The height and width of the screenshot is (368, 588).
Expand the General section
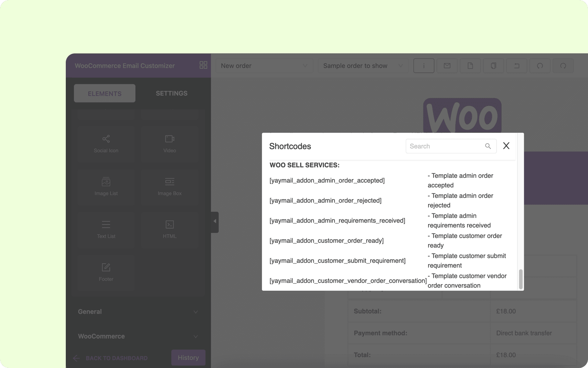(x=138, y=312)
